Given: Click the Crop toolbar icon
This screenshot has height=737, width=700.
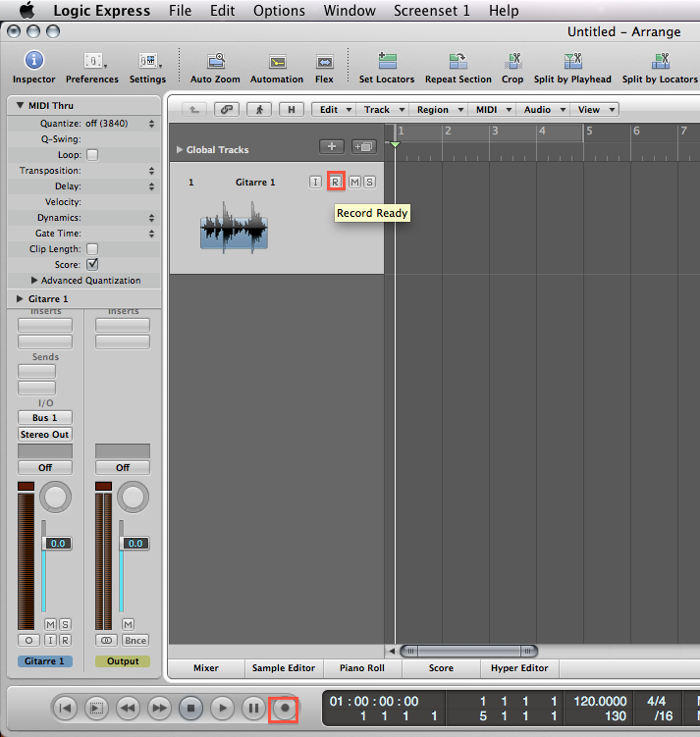Looking at the screenshot, I should [x=512, y=61].
